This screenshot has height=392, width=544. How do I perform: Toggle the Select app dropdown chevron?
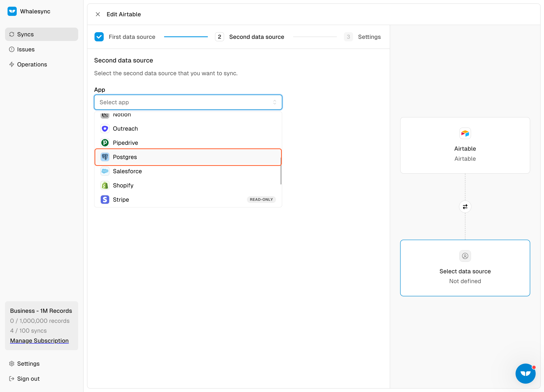275,102
